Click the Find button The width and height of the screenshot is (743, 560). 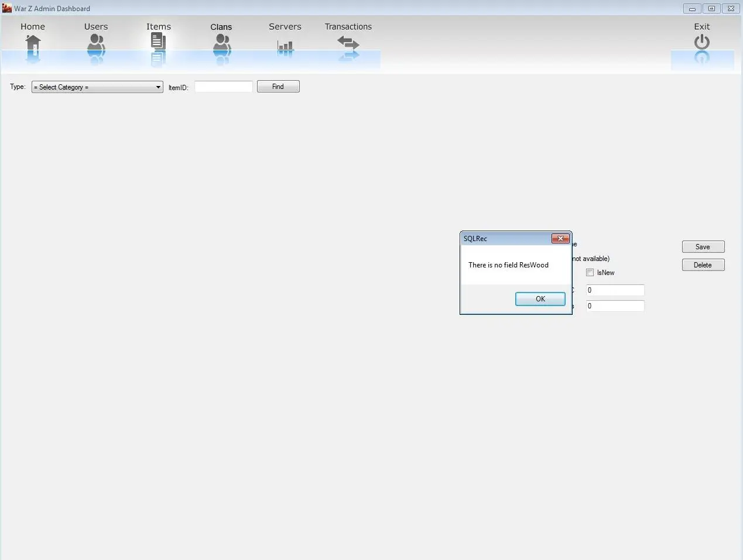(x=278, y=87)
